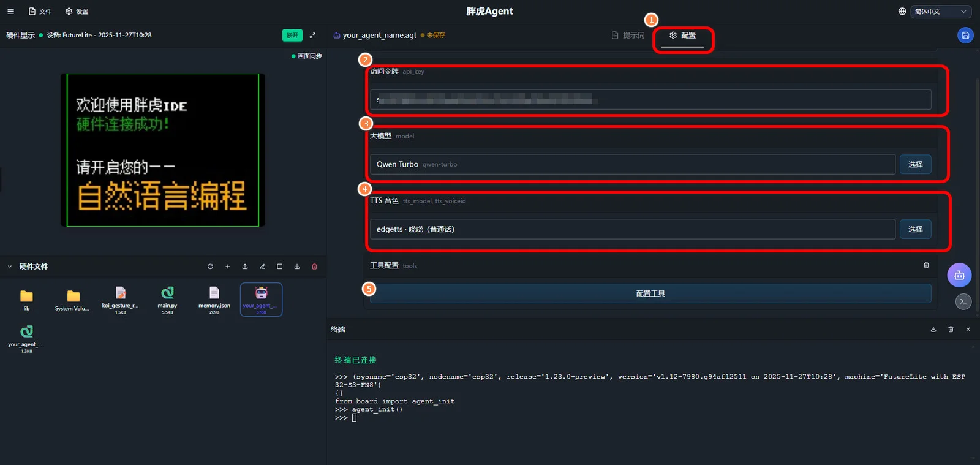Screen dimensions: 980x465
Task: Click the plus icon to add a file
Action: (227, 267)
